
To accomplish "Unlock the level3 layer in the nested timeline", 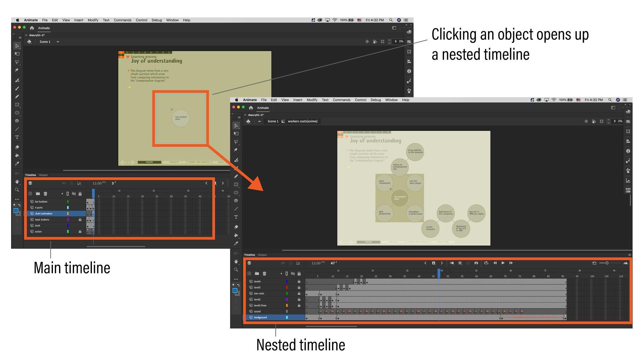I will [299, 288].
